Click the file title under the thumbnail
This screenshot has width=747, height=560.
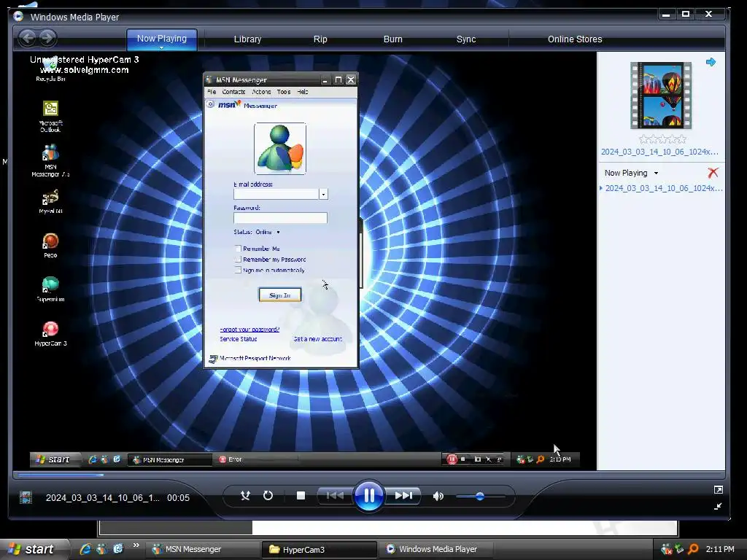pos(659,152)
